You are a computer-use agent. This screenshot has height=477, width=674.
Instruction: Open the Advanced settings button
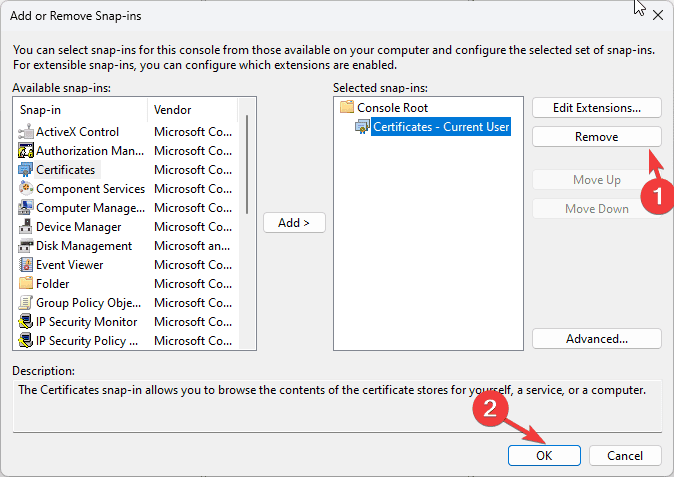click(x=597, y=339)
